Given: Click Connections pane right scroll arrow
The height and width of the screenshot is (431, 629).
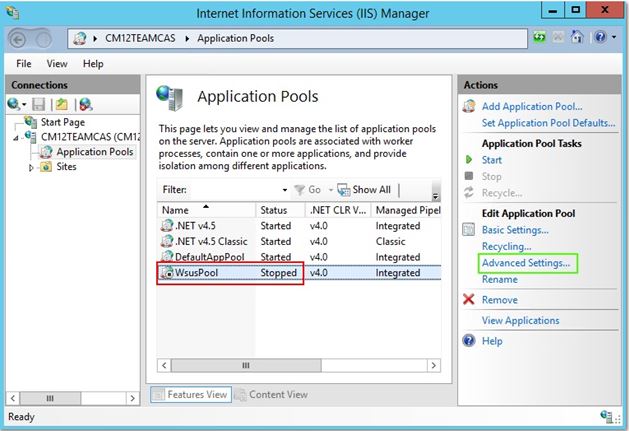Looking at the screenshot, I should point(132,398).
